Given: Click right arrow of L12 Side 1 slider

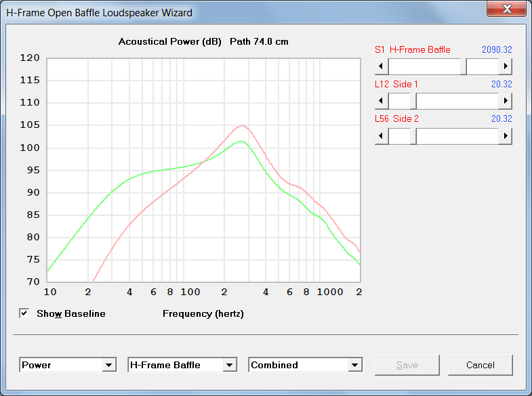Looking at the screenshot, I should pyautogui.click(x=505, y=101).
